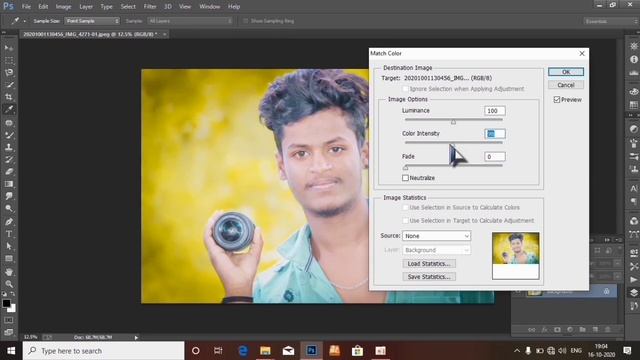The height and width of the screenshot is (360, 640).
Task: Uncheck the Preview checkbox
Action: 557,100
